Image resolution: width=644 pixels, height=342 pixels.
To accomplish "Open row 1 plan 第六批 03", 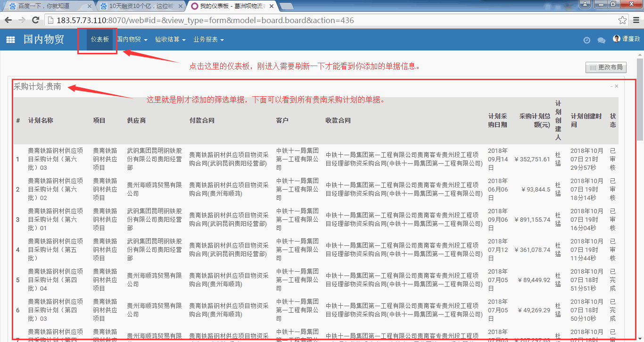I will 56,159.
